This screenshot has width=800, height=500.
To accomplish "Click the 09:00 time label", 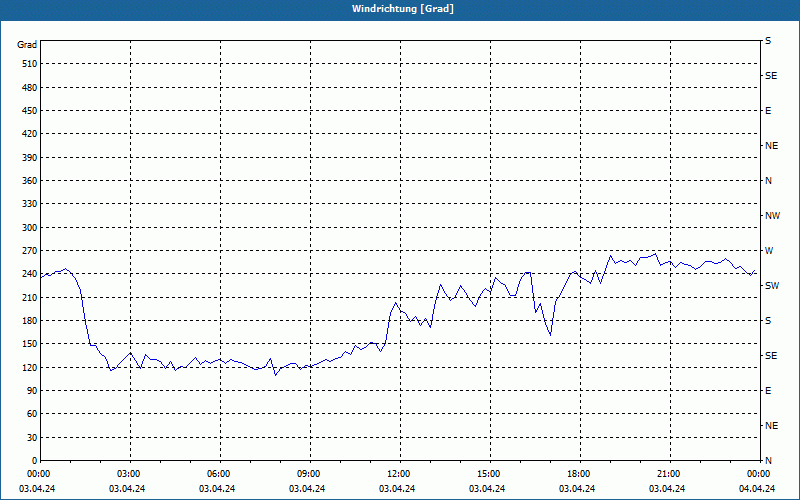I will pyautogui.click(x=310, y=474).
